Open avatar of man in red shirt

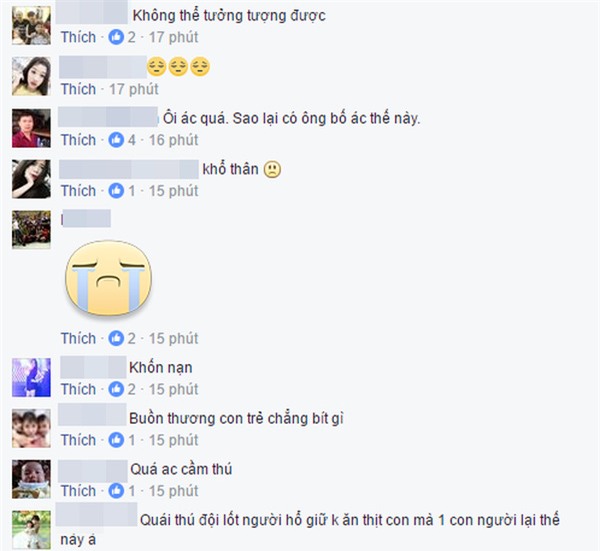tap(31, 128)
